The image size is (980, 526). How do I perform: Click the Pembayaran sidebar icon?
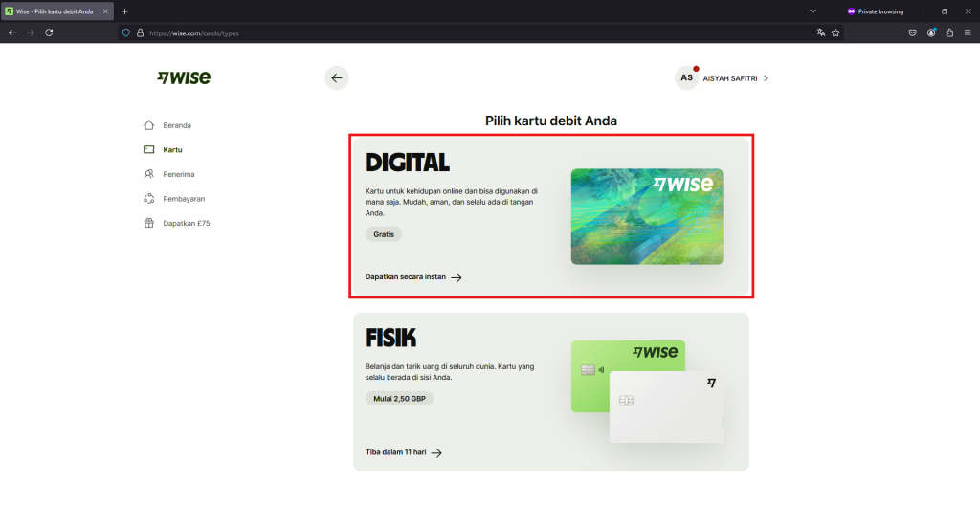point(148,199)
